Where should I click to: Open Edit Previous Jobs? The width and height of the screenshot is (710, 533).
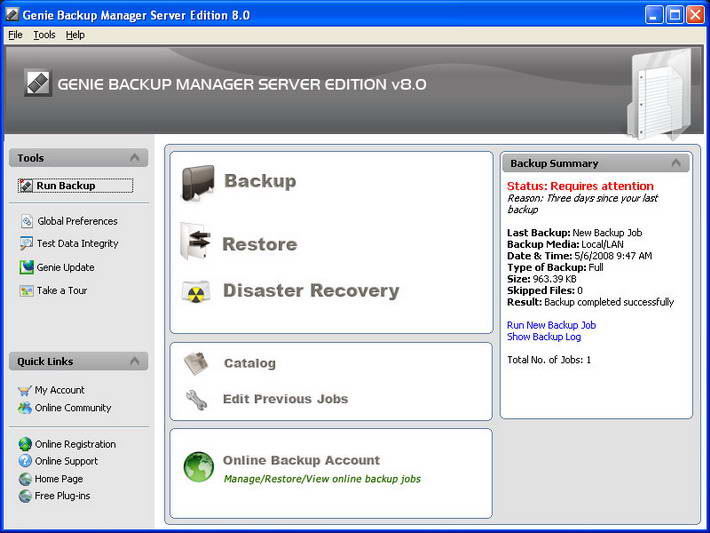click(x=285, y=399)
